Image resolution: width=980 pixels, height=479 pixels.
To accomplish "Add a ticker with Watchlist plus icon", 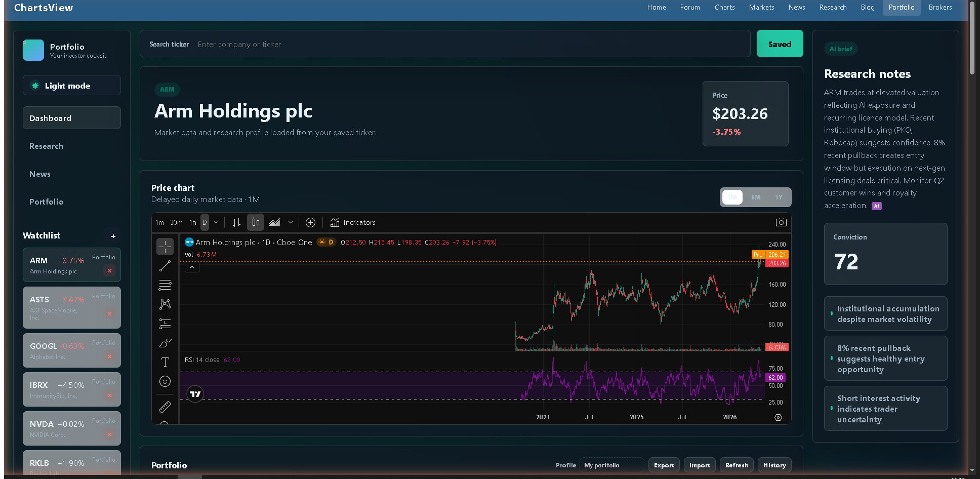I will [113, 236].
